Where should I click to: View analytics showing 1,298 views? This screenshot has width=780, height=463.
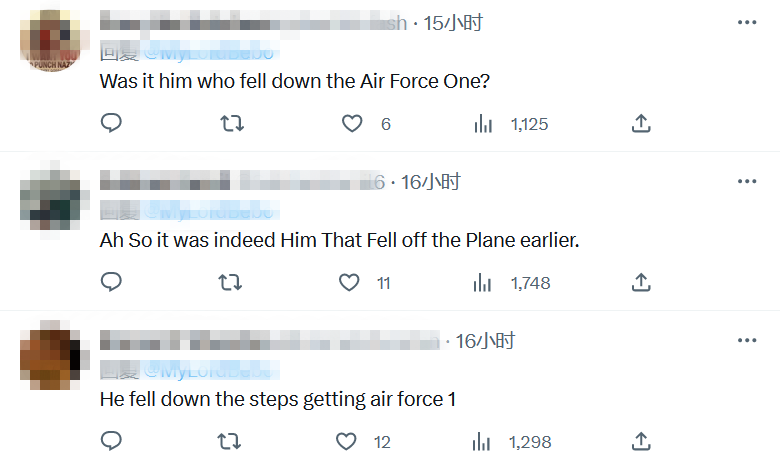483,441
